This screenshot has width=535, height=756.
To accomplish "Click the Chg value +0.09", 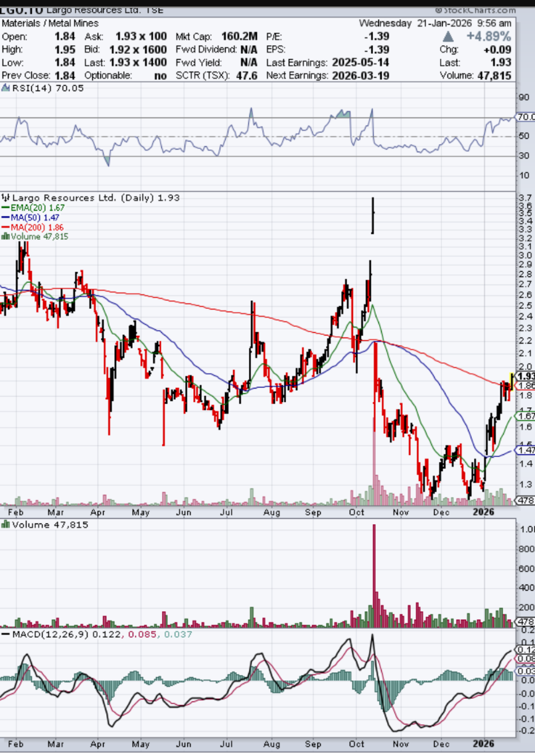I will 497,50.
